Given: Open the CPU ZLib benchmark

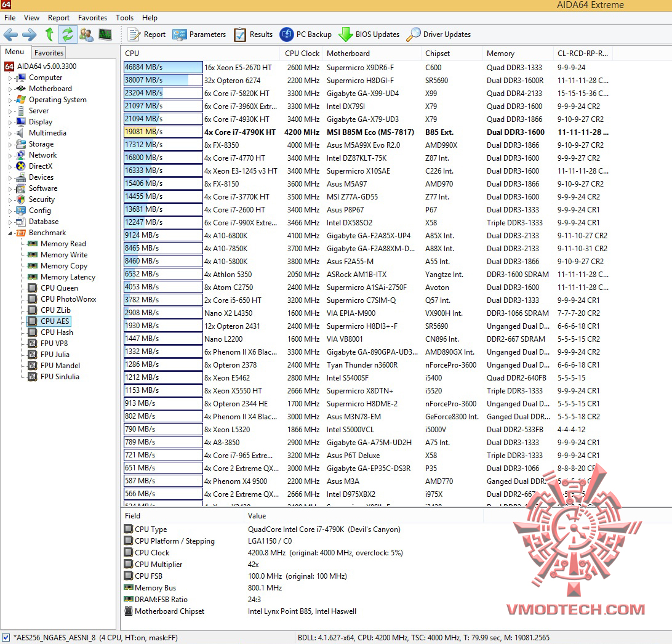Looking at the screenshot, I should [x=55, y=310].
